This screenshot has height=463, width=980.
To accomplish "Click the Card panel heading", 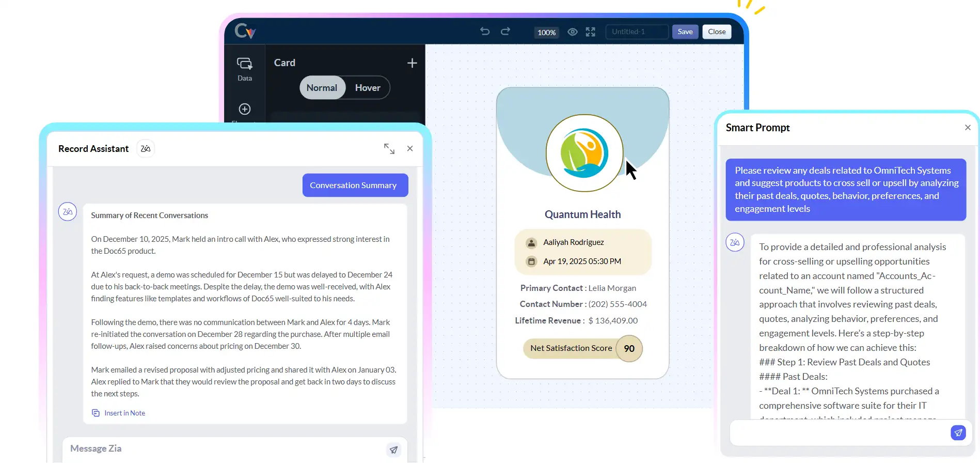I will (x=284, y=63).
